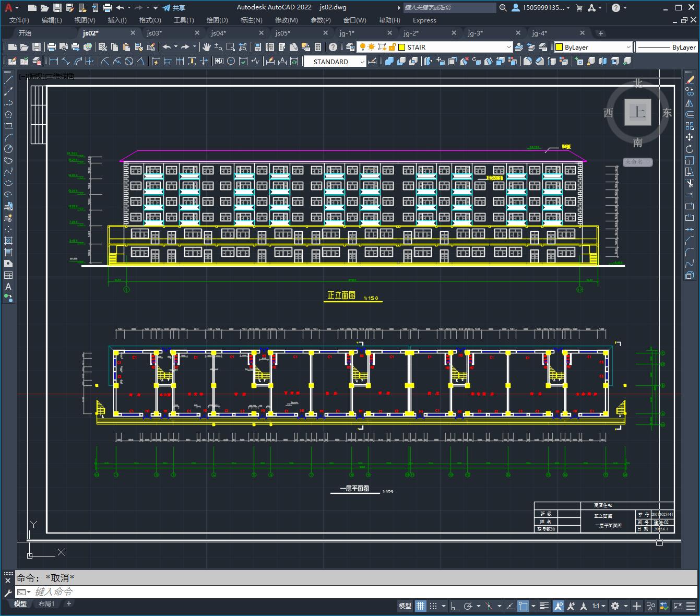The image size is (700, 616).
Task: Open the 绘图(D) menu
Action: (217, 20)
